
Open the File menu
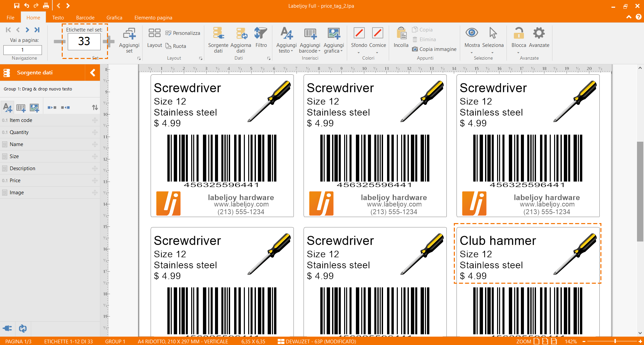click(x=10, y=17)
